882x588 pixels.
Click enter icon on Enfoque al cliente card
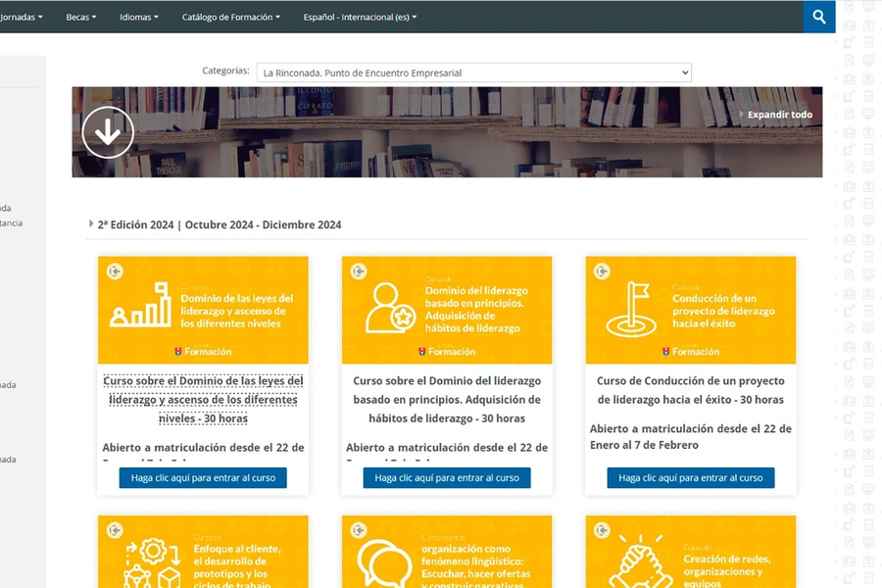point(115,530)
